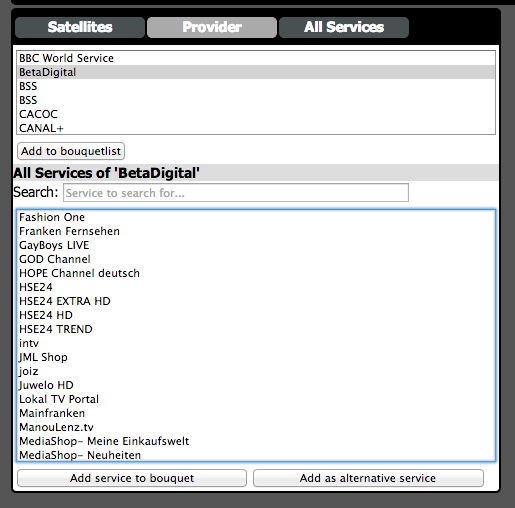Choose CACOC in the provider list
The image size is (515, 508).
click(256, 114)
